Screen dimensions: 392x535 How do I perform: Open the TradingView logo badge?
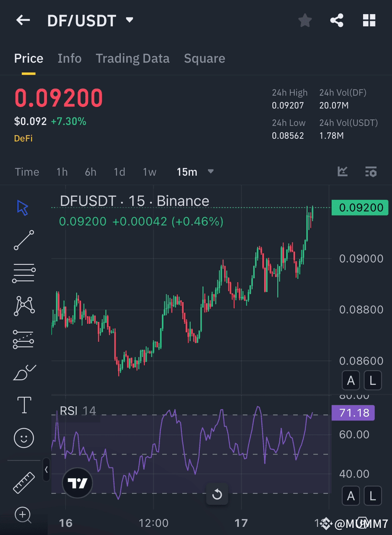[x=78, y=483]
